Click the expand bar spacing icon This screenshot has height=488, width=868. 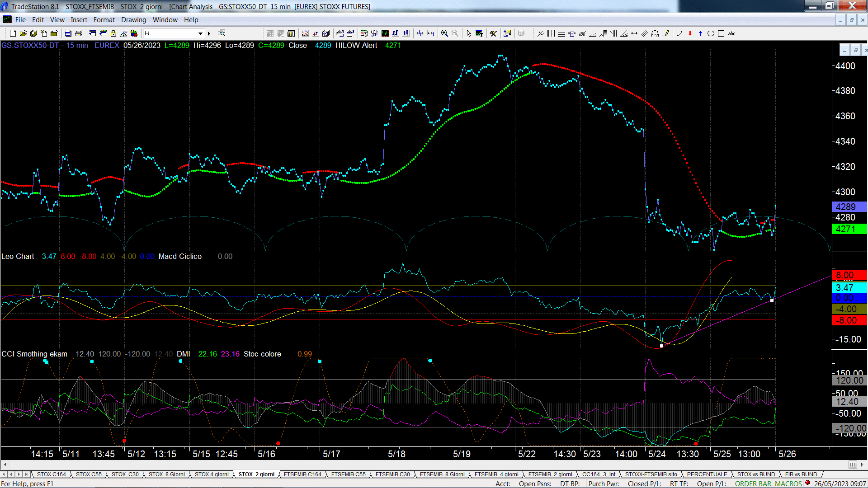click(430, 33)
